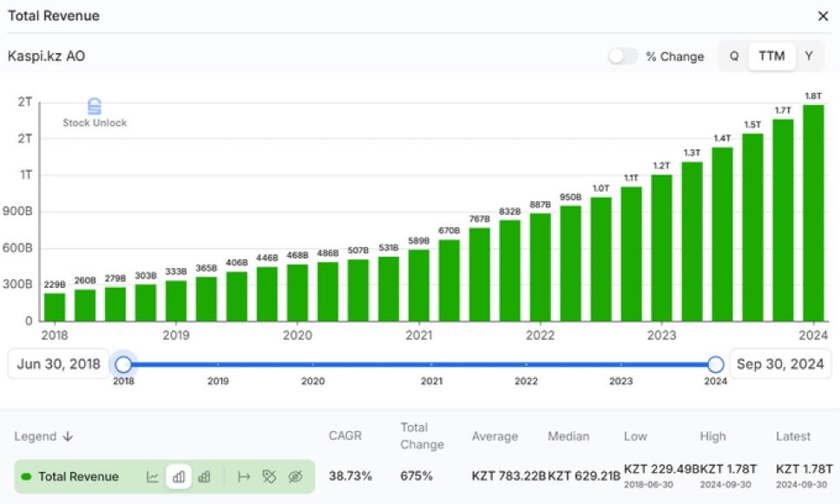Select line chart type for Total Revenue
Image resolution: width=840 pixels, height=504 pixels.
click(x=152, y=477)
